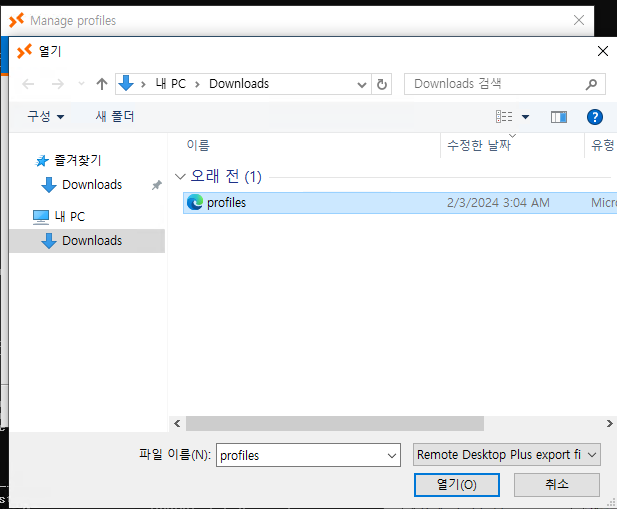Screen dimensions: 617x509
Task: Click the 열기(O) button
Action: click(457, 485)
